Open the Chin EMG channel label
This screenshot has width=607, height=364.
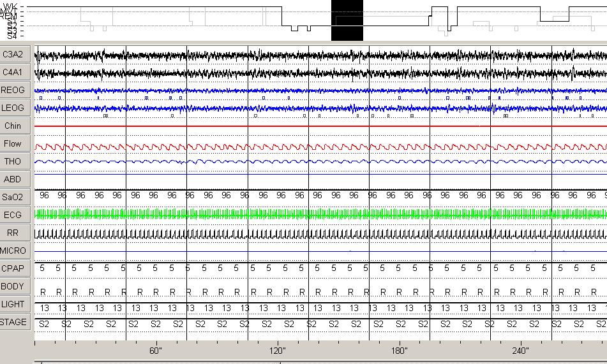[15, 126]
